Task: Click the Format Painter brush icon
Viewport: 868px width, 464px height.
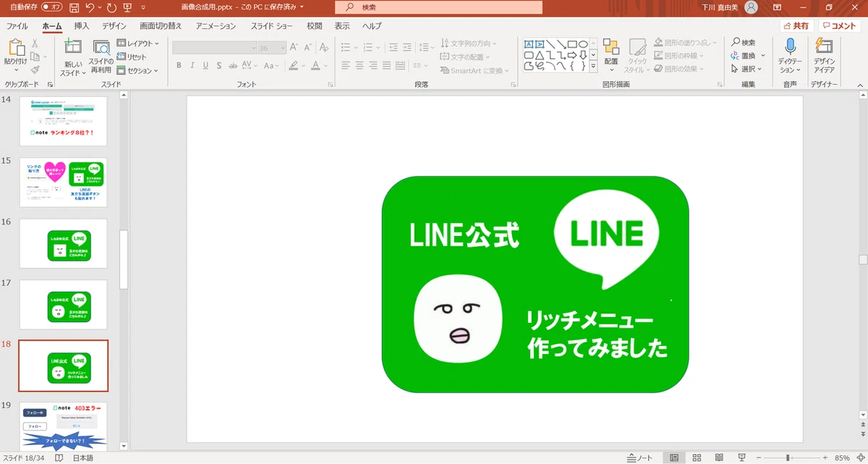Action: click(34, 69)
